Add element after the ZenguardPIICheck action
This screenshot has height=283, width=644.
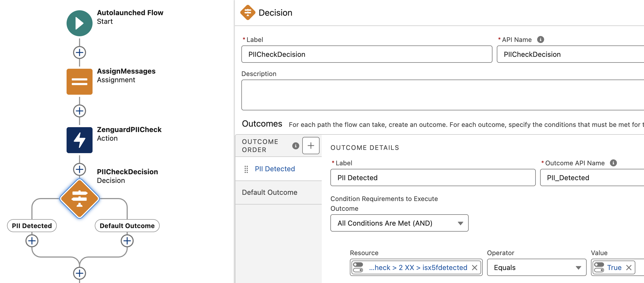pos(80,169)
